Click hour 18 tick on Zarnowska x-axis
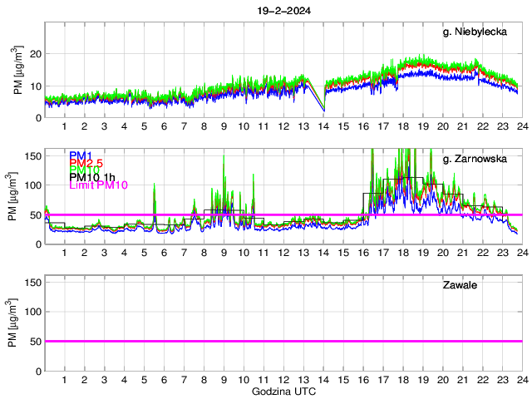 tap(402, 253)
